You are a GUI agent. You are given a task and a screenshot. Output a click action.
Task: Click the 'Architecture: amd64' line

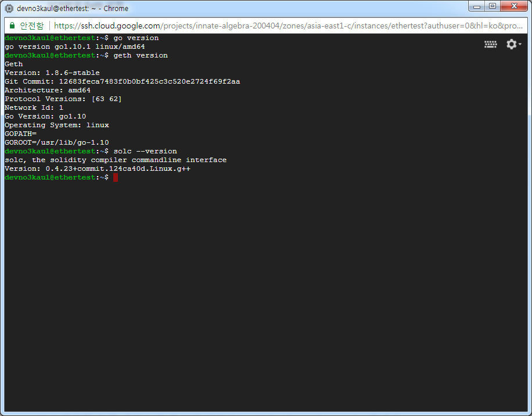coord(48,90)
